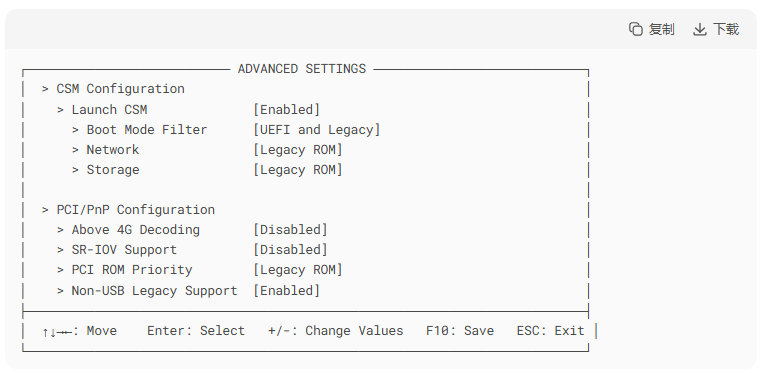Click the F10: Save hint
This screenshot has height=373, width=765.
point(460,331)
